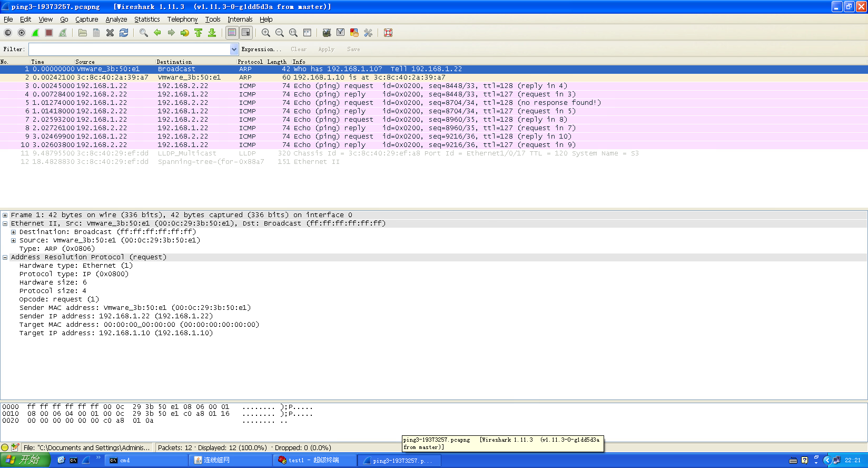Collapse the Address Resolution Protocol node

pyautogui.click(x=5, y=257)
